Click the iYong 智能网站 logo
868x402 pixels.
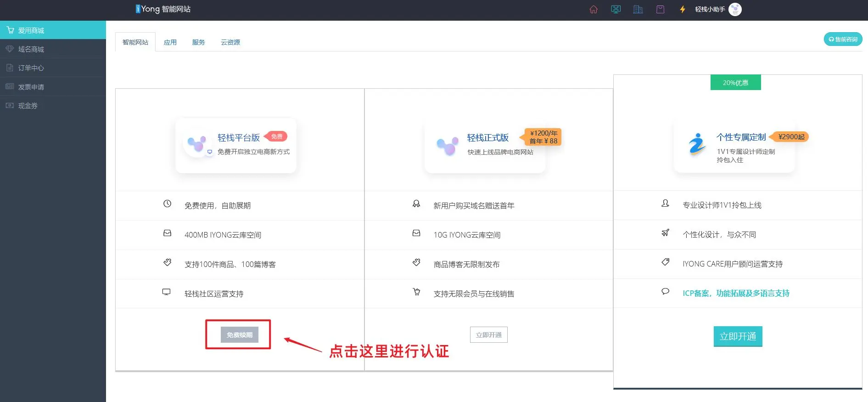(163, 9)
